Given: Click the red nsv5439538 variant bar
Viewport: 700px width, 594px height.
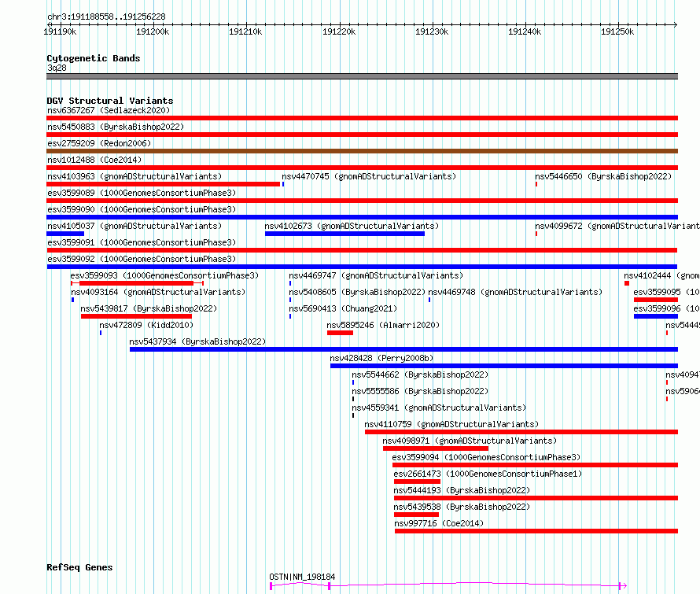Looking at the screenshot, I should tap(417, 515).
